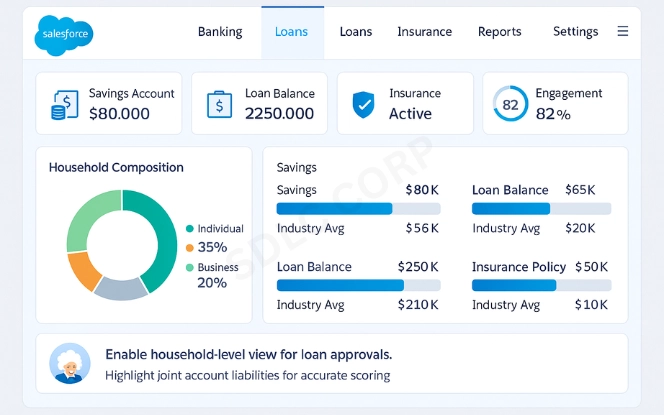Switch to the Banking tab
This screenshot has height=415, width=664.
(x=220, y=32)
